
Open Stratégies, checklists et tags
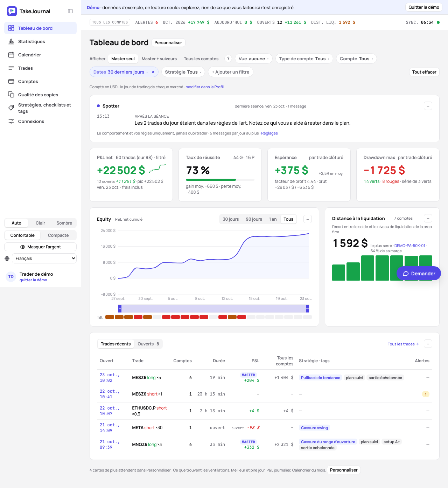(x=40, y=108)
